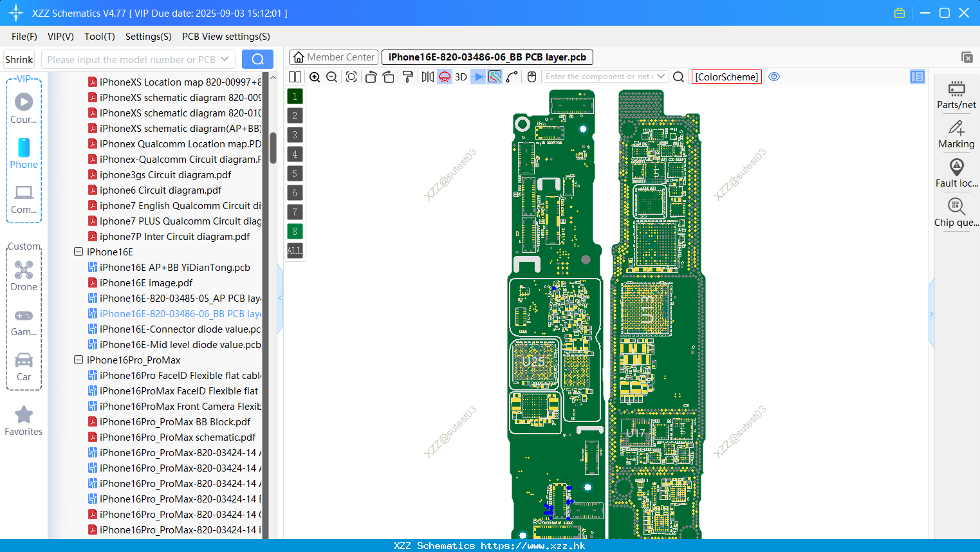Viewport: 980px width, 552px height.
Task: Show PCB layer 2
Action: coord(295,116)
